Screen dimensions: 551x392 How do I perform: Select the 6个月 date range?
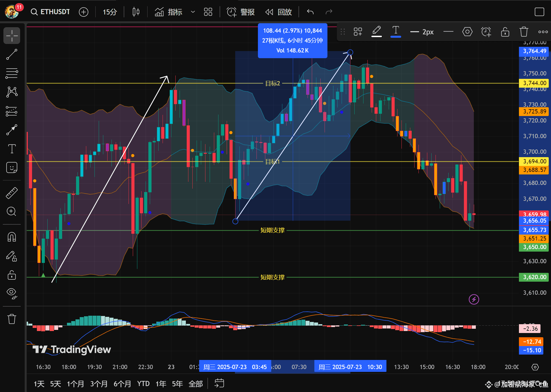pos(123,384)
